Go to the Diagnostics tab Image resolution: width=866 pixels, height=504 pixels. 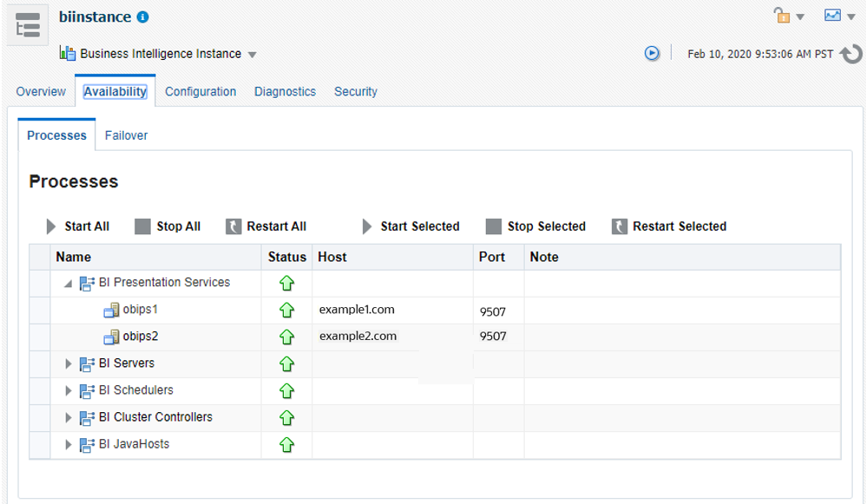[285, 91]
